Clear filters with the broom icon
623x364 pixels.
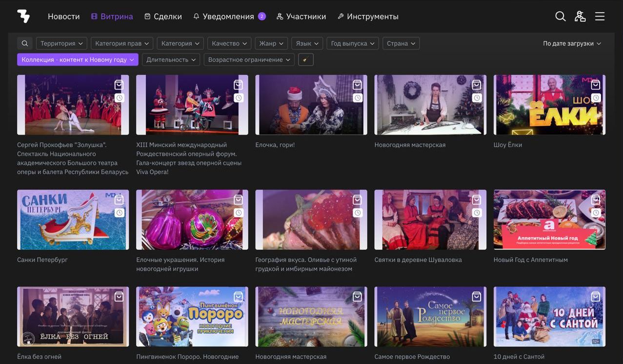tap(305, 60)
